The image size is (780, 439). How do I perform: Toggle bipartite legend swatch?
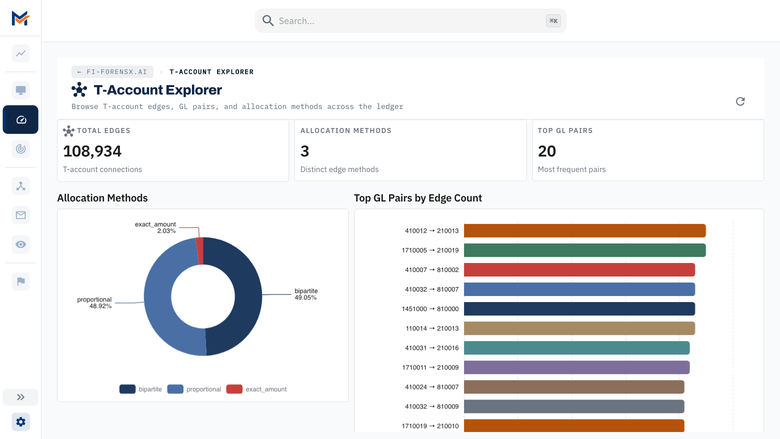click(127, 389)
